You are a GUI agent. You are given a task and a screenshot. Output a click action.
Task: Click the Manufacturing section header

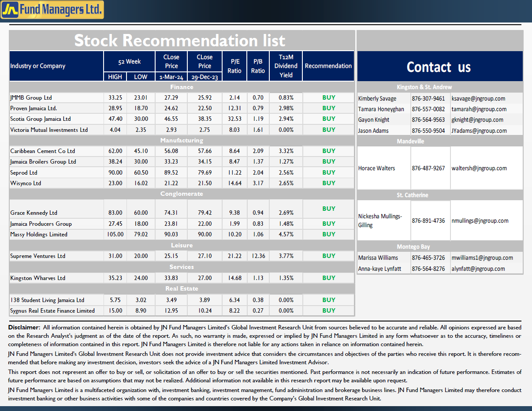click(182, 140)
